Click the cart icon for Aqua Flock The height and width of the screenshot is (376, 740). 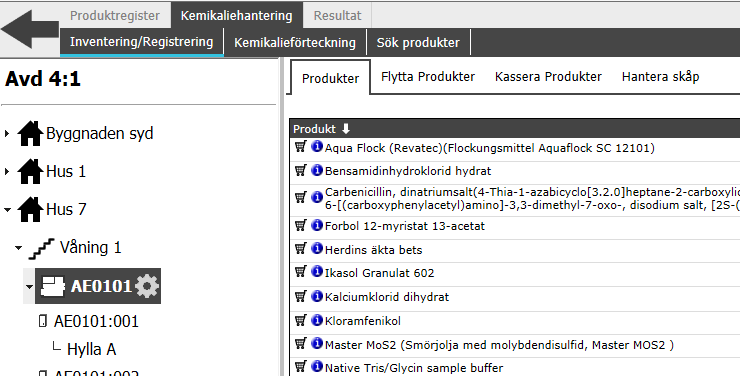click(301, 147)
